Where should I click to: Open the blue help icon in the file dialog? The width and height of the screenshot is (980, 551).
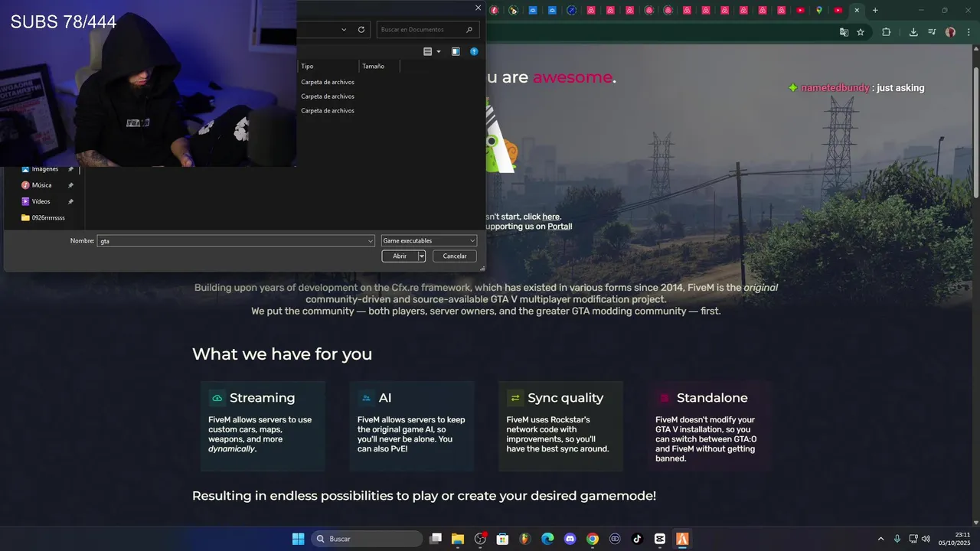pyautogui.click(x=474, y=51)
